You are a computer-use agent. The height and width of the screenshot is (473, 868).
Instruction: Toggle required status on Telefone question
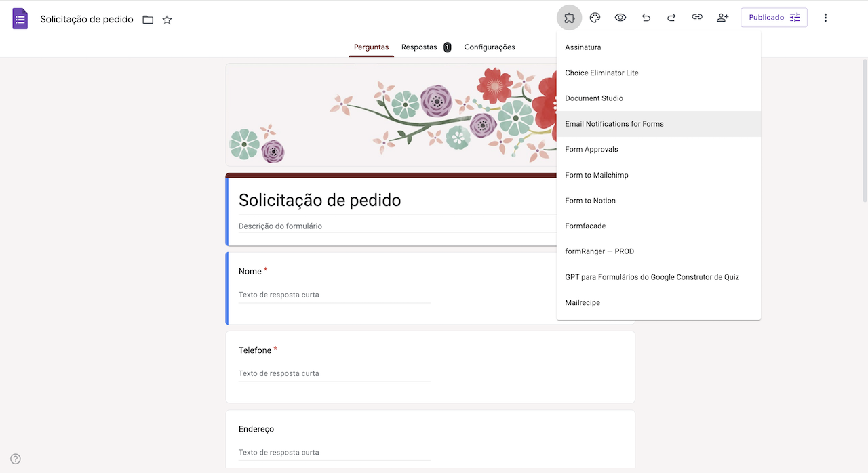(275, 348)
